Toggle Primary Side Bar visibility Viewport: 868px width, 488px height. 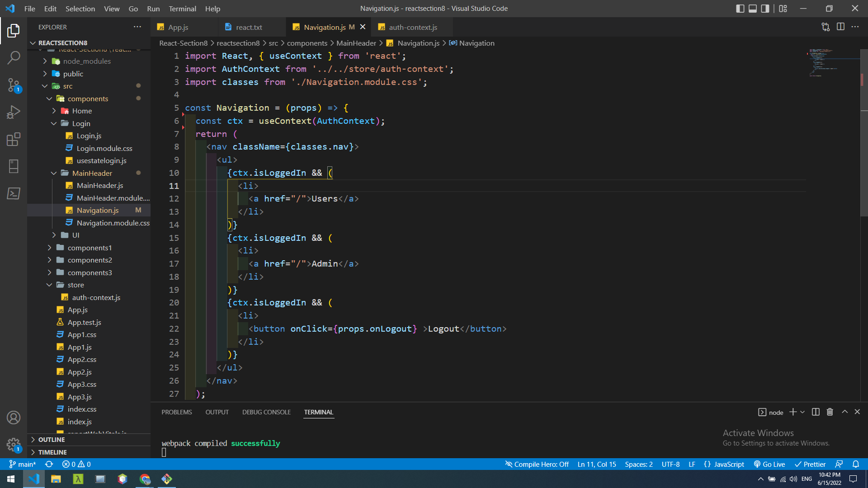[740, 9]
